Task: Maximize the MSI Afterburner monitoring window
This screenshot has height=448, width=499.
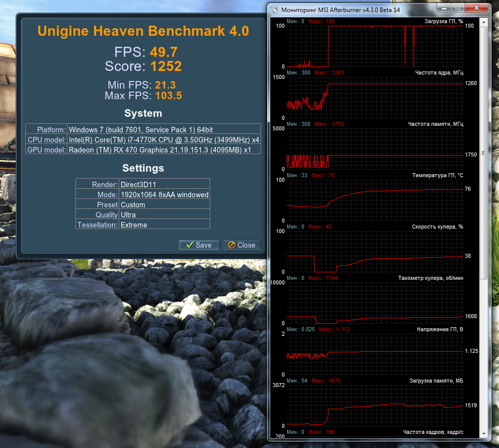Action: coord(458,8)
